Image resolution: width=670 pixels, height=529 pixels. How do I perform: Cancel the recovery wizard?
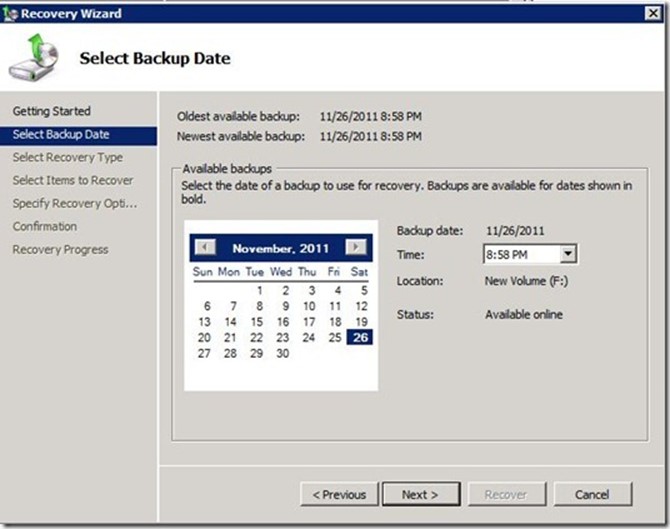592,494
